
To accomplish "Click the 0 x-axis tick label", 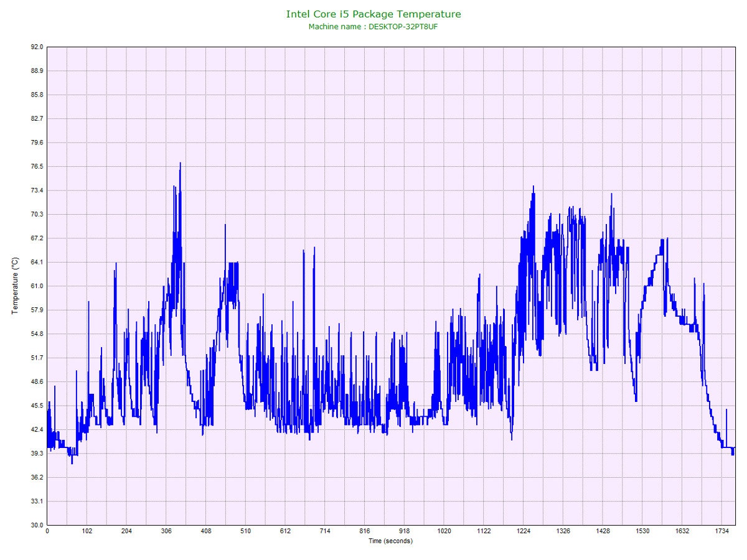I will coord(47,531).
